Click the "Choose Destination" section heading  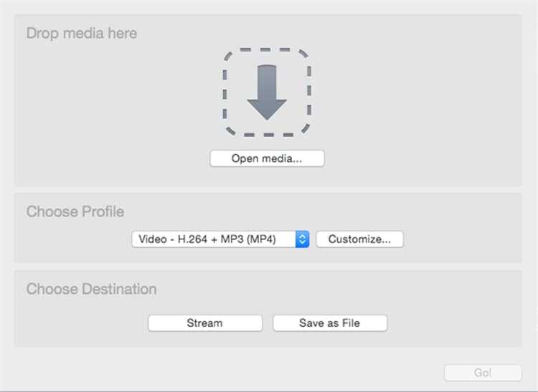pyautogui.click(x=91, y=290)
